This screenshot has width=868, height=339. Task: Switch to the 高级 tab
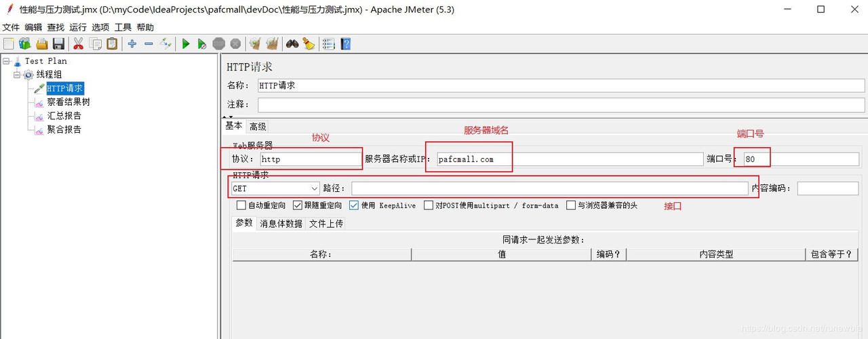click(x=258, y=126)
